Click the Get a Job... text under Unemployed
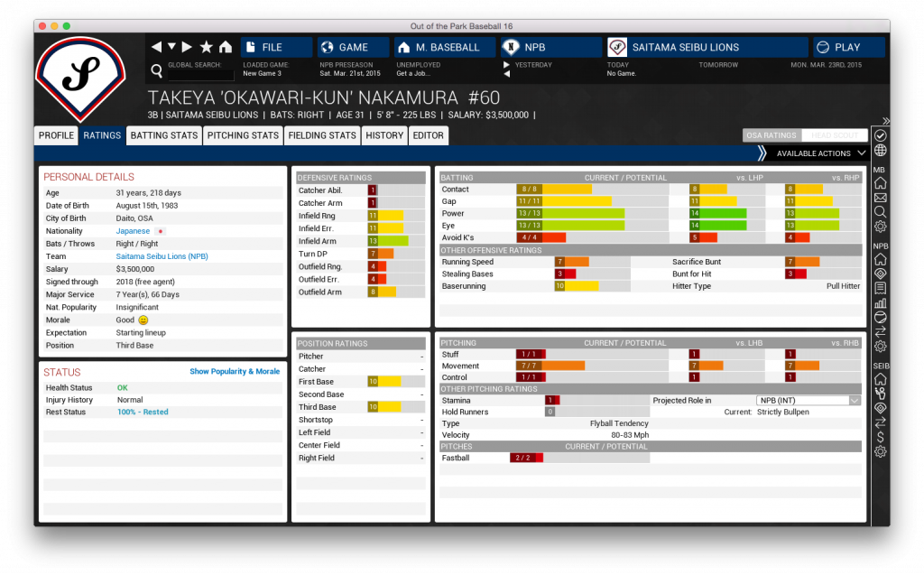 413,74
